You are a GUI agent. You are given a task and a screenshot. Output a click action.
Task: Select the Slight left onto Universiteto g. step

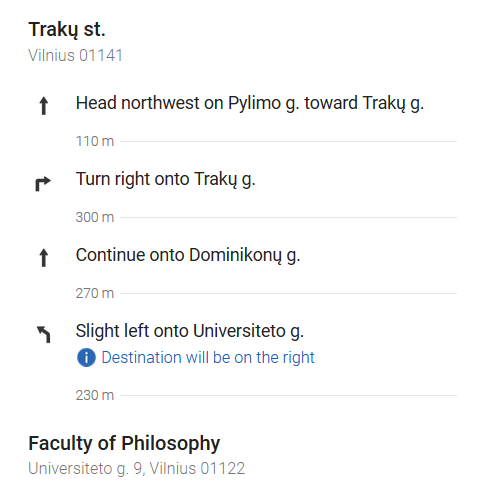coord(190,331)
